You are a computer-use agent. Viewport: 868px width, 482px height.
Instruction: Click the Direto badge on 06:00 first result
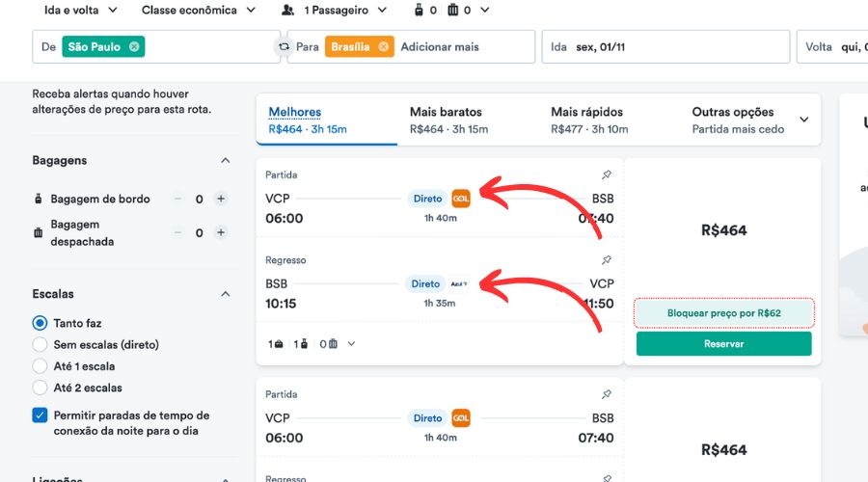pyautogui.click(x=428, y=199)
